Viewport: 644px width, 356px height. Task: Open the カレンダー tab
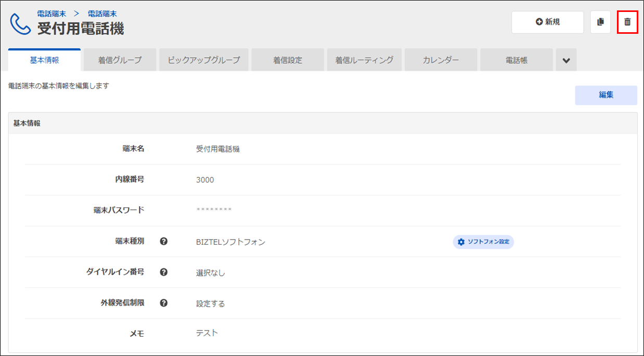click(x=441, y=60)
